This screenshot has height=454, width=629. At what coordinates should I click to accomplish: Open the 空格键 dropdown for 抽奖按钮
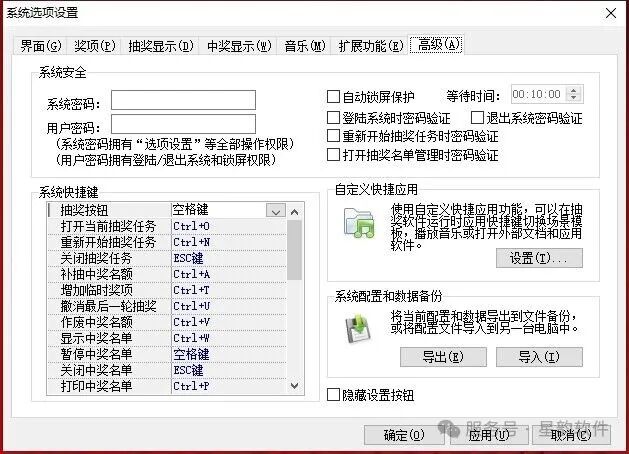click(276, 211)
